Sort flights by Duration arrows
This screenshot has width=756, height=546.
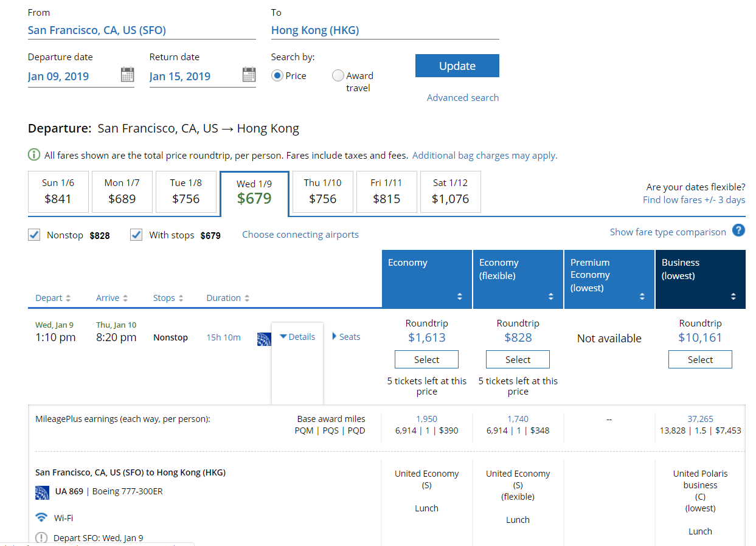[247, 299]
